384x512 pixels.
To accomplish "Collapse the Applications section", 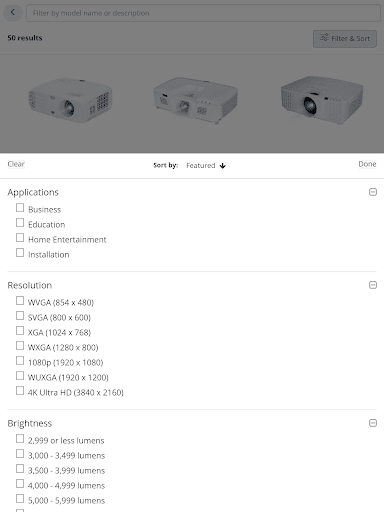I will pyautogui.click(x=373, y=192).
